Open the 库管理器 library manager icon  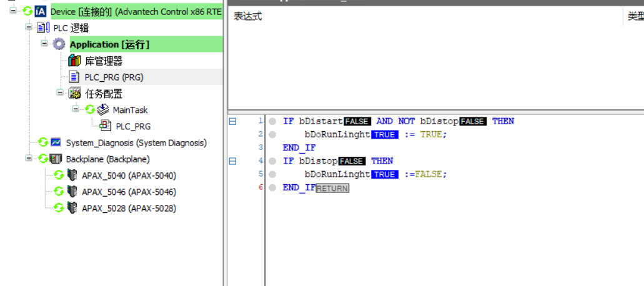(x=75, y=61)
